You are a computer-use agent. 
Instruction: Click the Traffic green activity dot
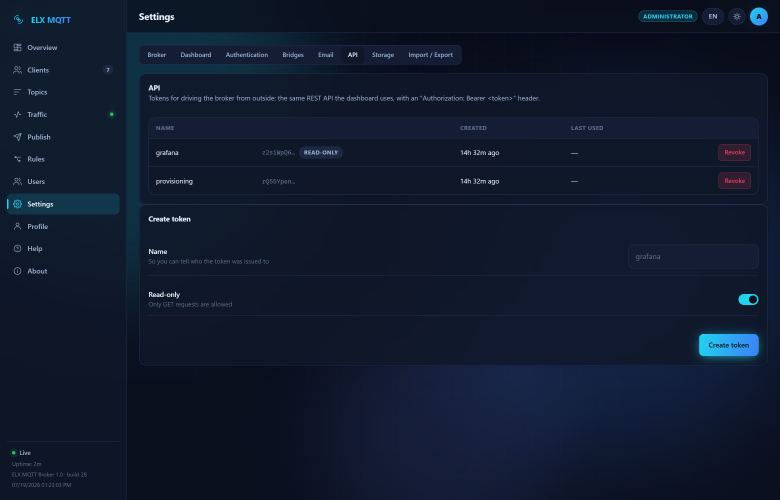[x=111, y=114]
